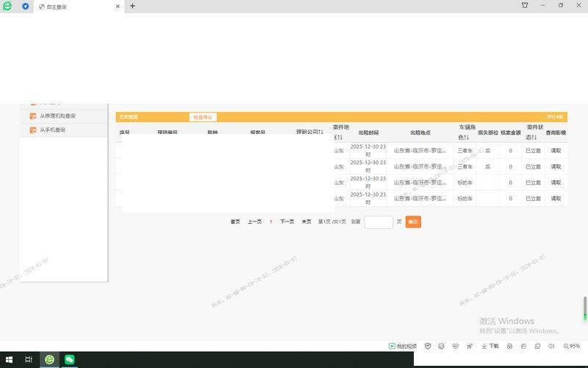588x368 pixels.
Task: Click the page number input field
Action: [x=379, y=222]
